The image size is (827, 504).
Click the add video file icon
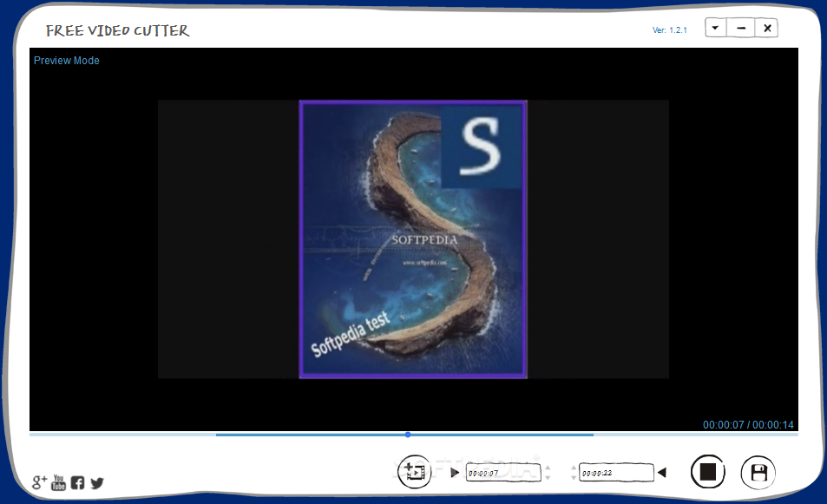point(415,472)
